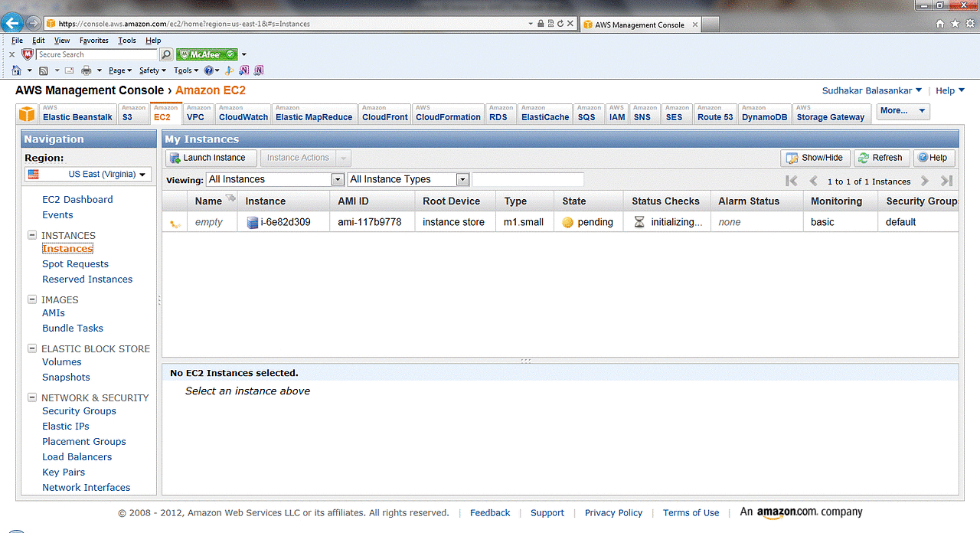This screenshot has width=980, height=533.
Task: Collapse the NETWORK & SECURITY section
Action: coord(32,397)
